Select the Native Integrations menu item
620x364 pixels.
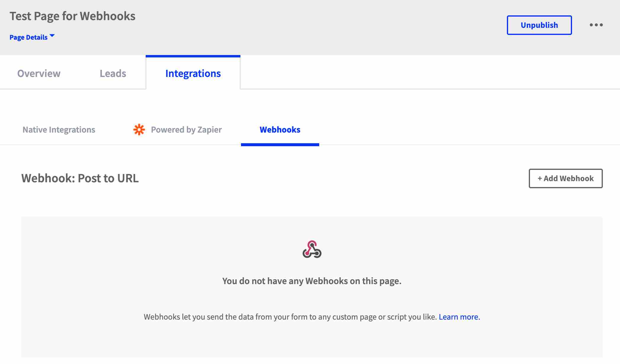pyautogui.click(x=59, y=129)
